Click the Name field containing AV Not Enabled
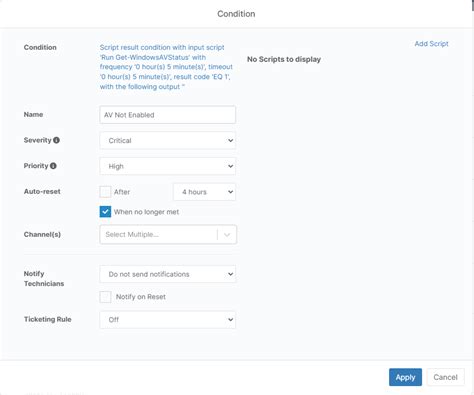Viewport: 474px width, 395px height. click(x=168, y=115)
